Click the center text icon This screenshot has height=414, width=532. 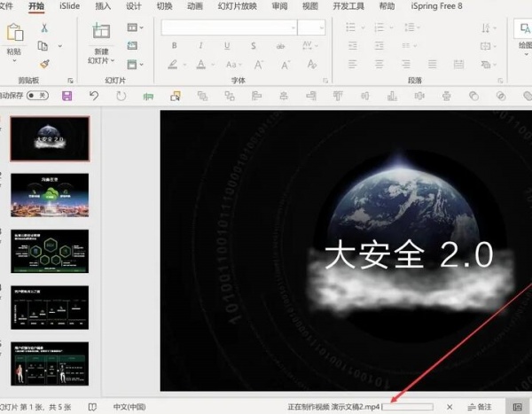[379, 64]
